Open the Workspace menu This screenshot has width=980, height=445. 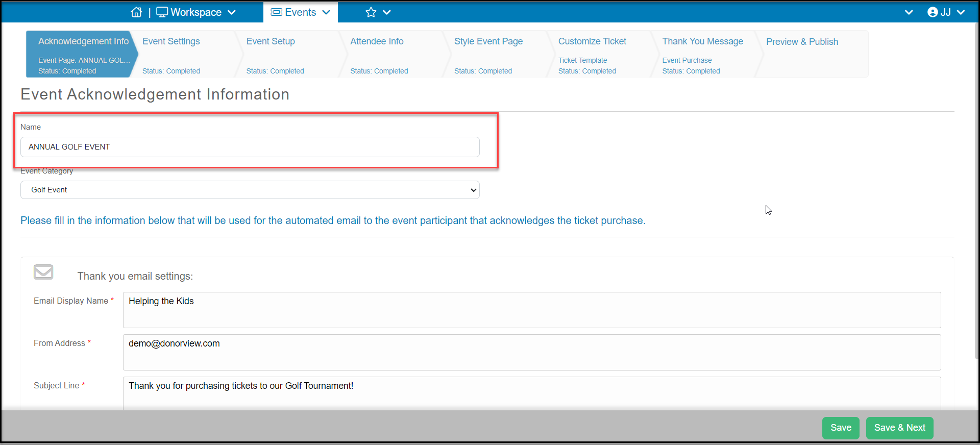[x=196, y=12]
